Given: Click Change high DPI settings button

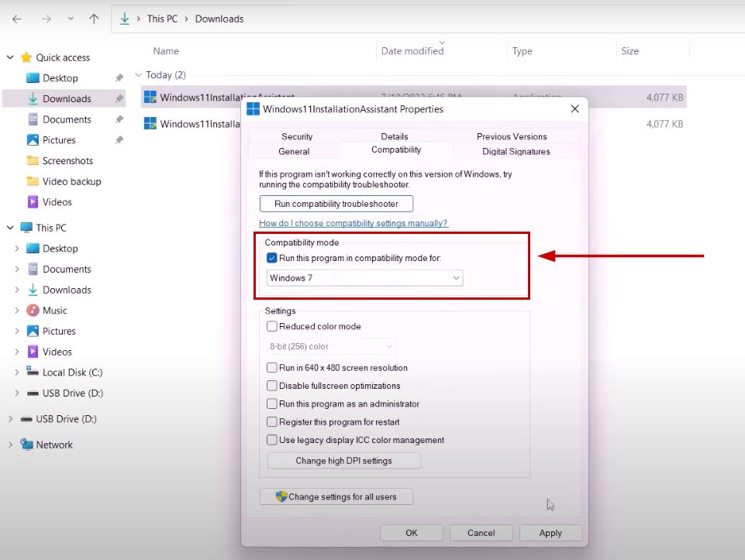Looking at the screenshot, I should (x=344, y=460).
